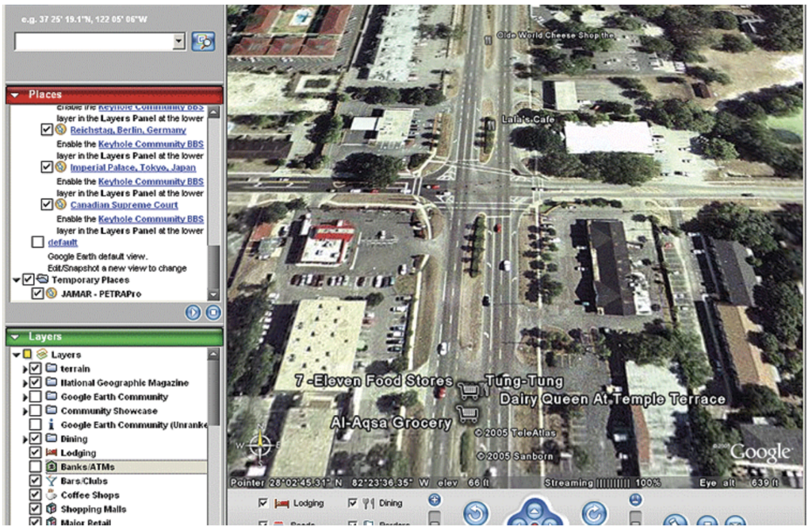Click the Reichstag placemark icon
The image size is (812, 530).
[60, 129]
